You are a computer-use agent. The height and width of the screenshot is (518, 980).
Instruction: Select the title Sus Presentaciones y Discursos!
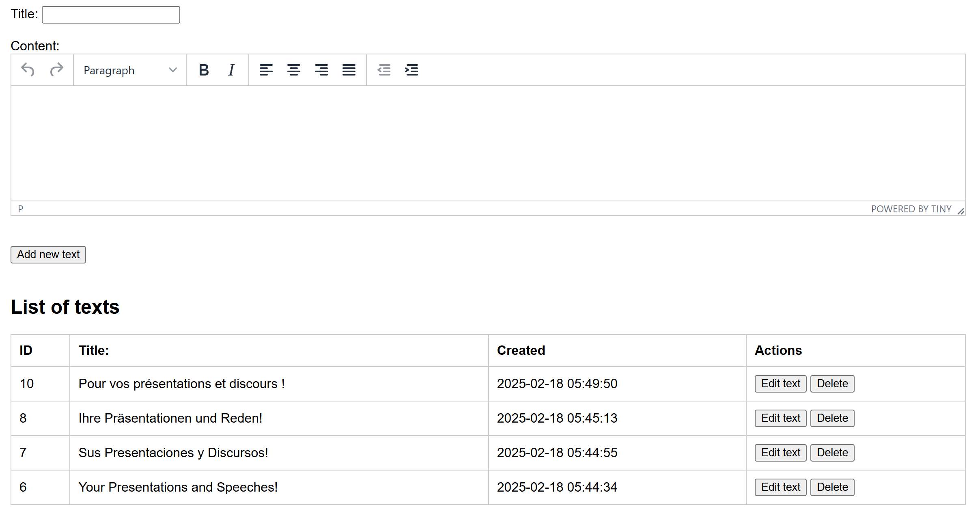173,453
